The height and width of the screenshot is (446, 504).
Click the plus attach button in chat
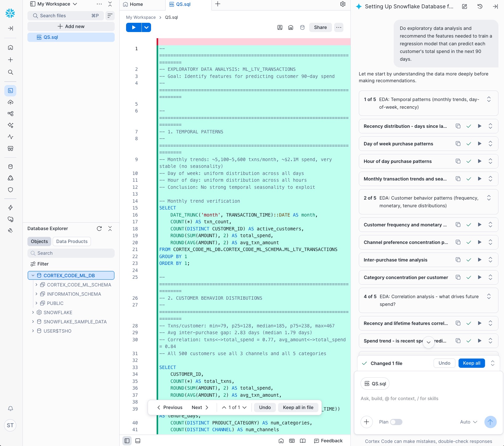pyautogui.click(x=367, y=422)
